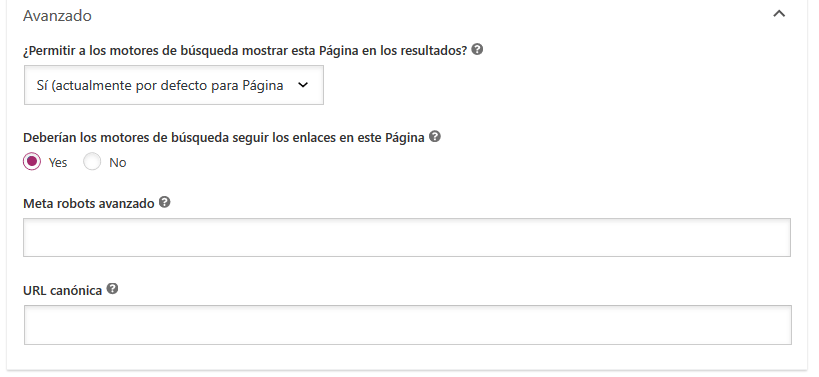The height and width of the screenshot is (377, 819).
Task: Collapse the Avanzado section with the chevron
Action: coord(779,14)
